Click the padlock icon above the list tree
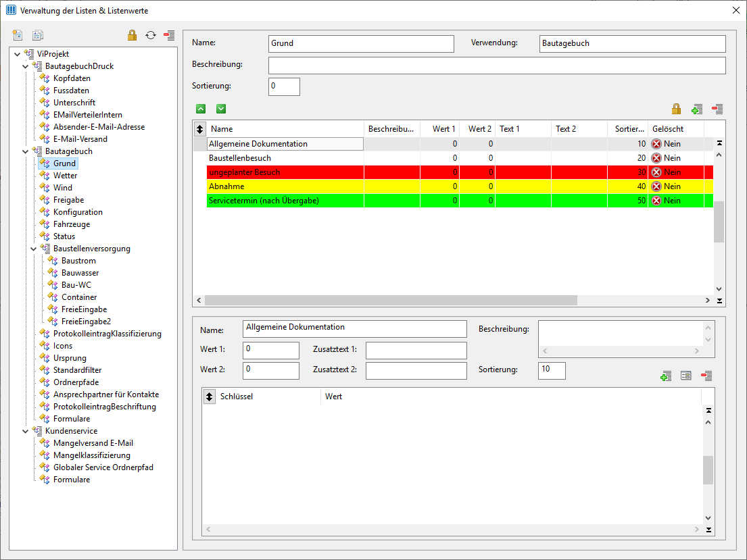Image resolution: width=747 pixels, height=560 pixels. (x=132, y=34)
